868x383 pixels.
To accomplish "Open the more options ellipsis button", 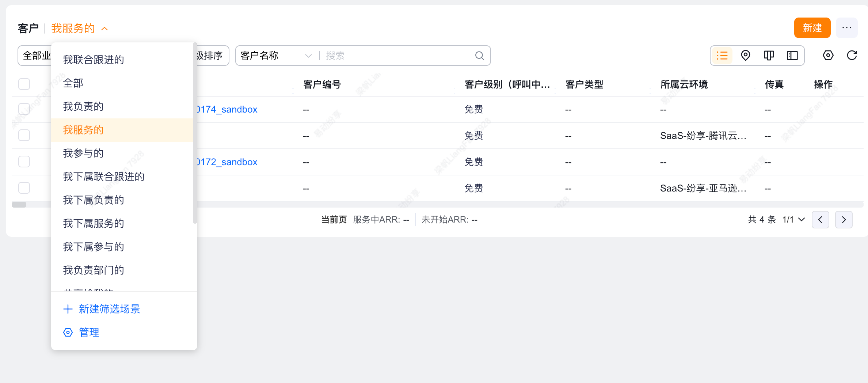I will pyautogui.click(x=846, y=28).
